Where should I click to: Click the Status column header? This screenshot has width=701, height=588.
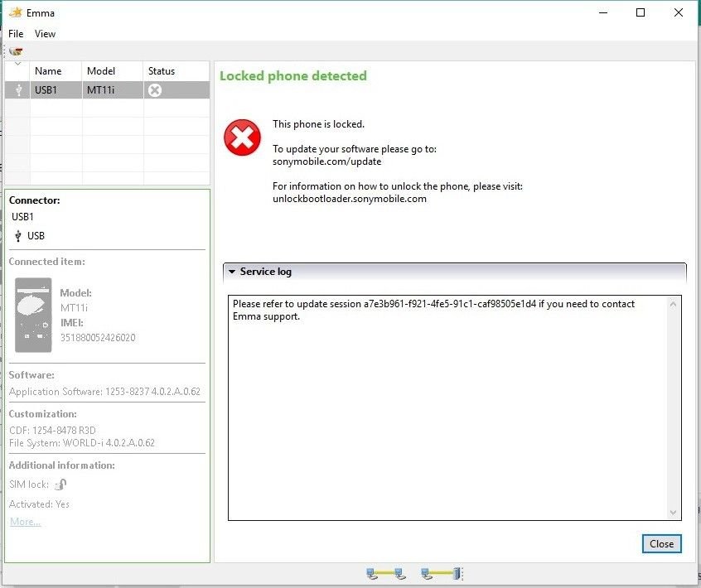tap(176, 71)
